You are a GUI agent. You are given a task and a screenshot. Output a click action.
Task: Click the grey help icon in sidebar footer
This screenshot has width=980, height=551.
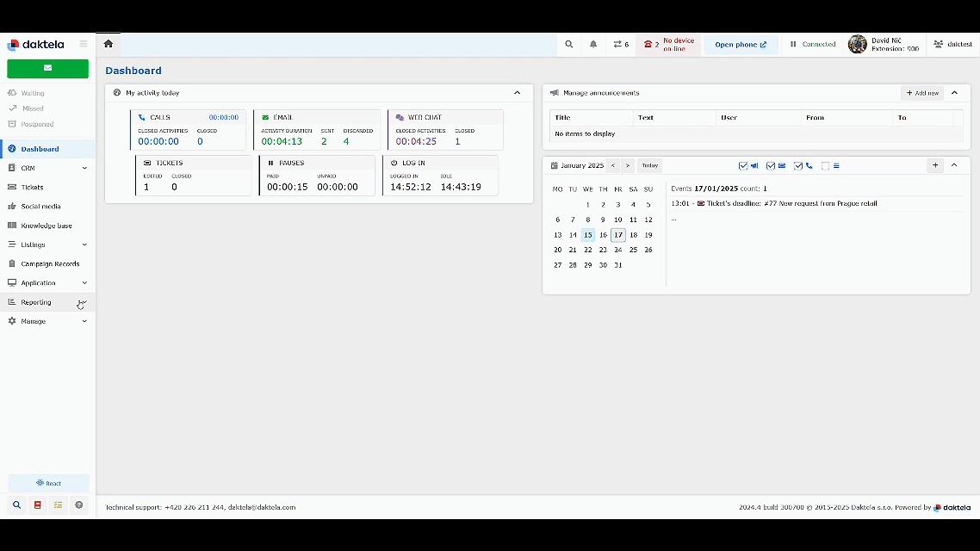click(x=79, y=505)
